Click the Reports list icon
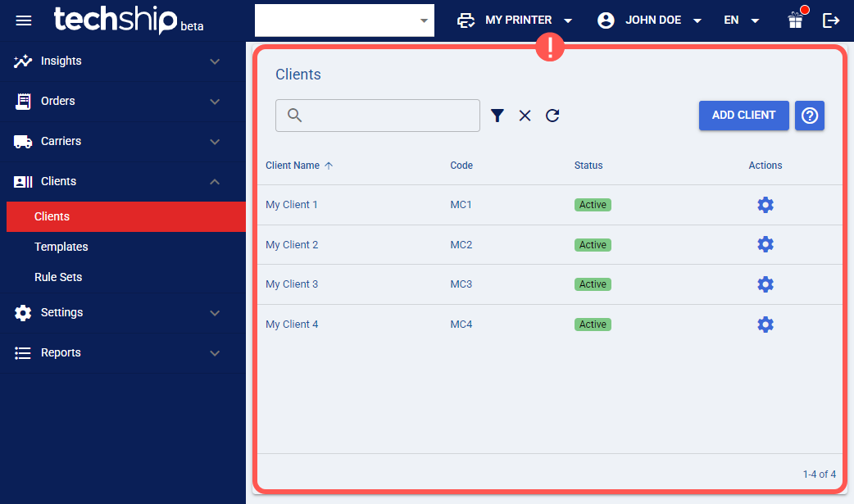Image resolution: width=854 pixels, height=504 pixels. pos(23,353)
